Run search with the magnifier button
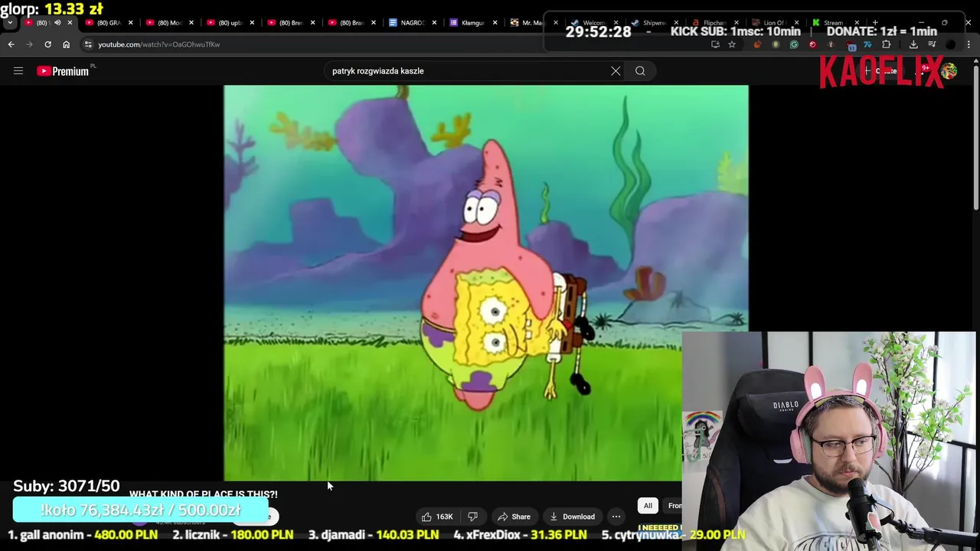Image resolution: width=980 pixels, height=551 pixels. (640, 71)
